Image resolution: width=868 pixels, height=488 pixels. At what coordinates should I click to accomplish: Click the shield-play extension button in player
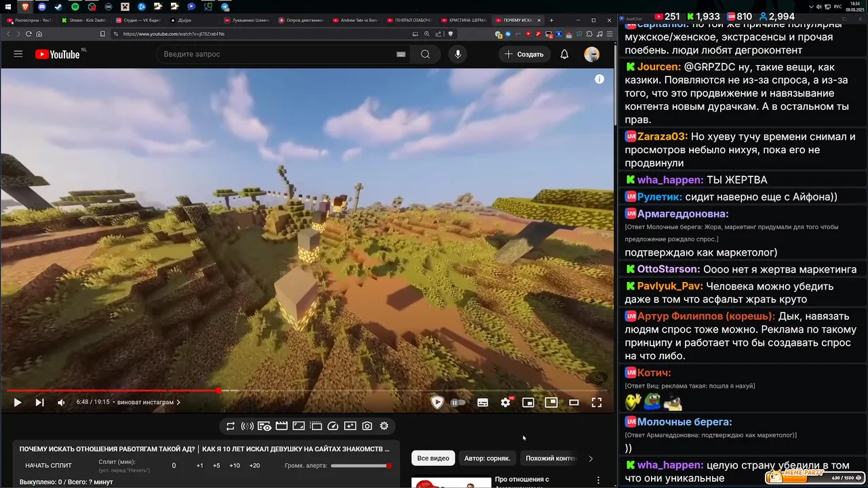point(437,403)
